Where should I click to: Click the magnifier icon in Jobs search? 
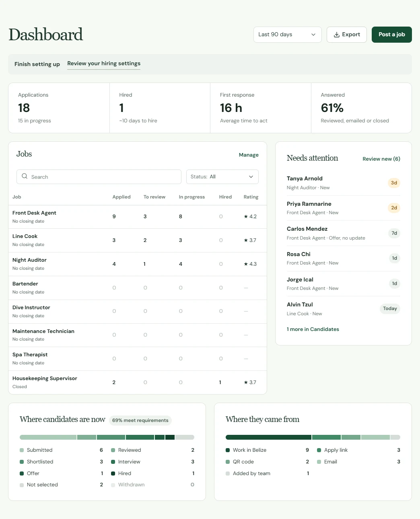(x=25, y=176)
